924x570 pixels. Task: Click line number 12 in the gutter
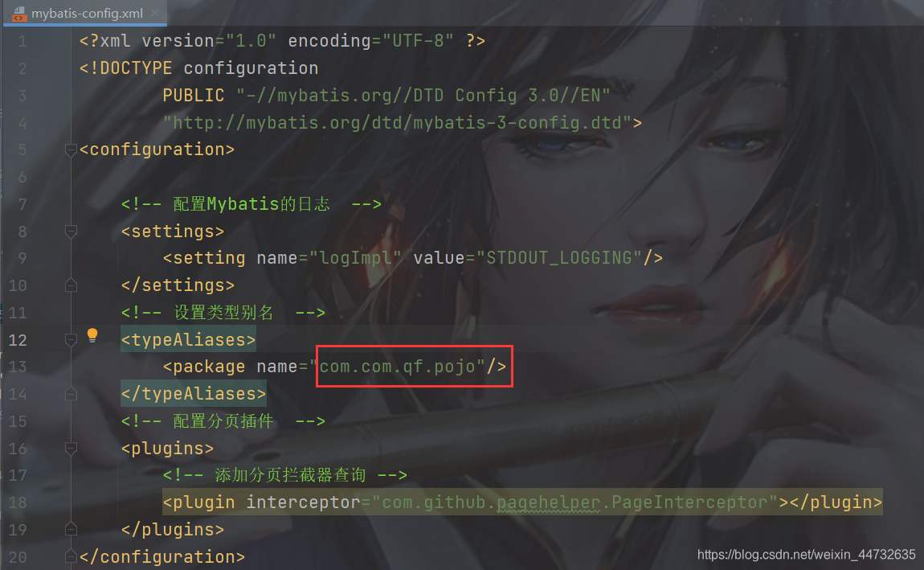(18, 340)
